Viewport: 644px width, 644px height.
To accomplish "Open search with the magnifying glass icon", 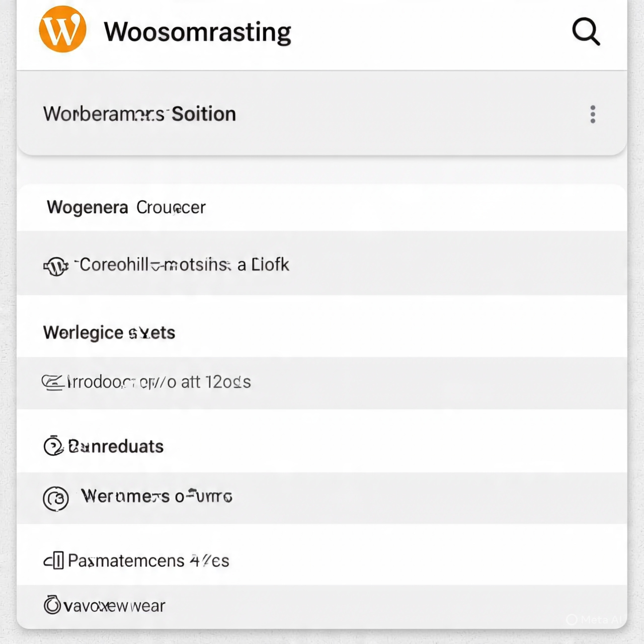I will (x=586, y=32).
